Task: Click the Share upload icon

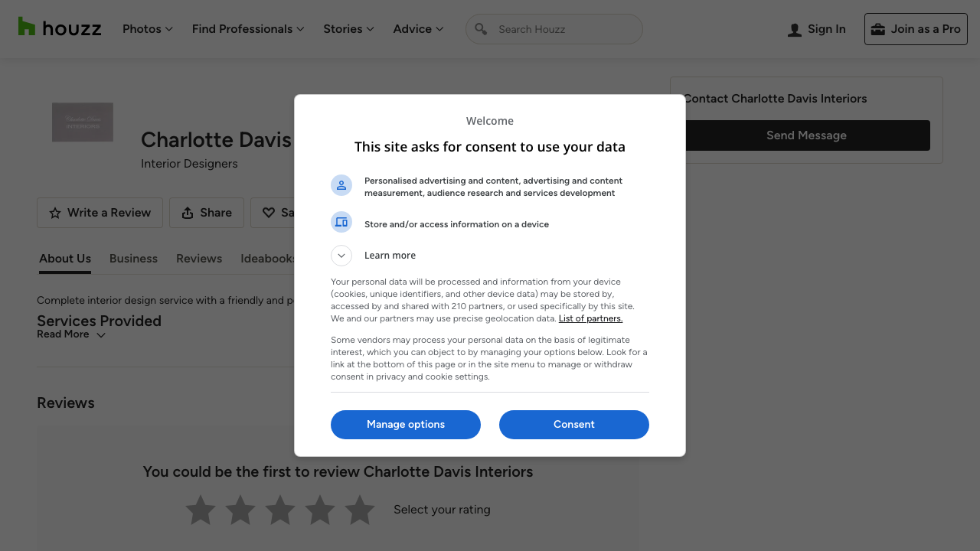Action: tap(188, 214)
